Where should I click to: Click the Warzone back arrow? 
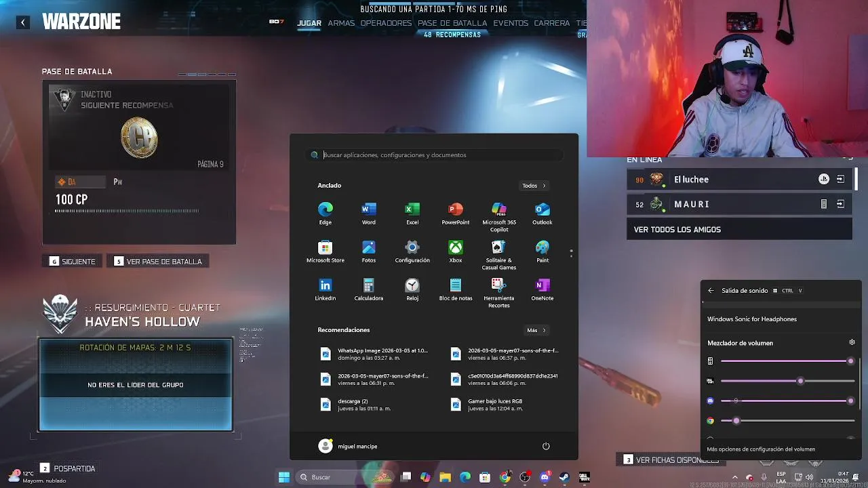[23, 22]
